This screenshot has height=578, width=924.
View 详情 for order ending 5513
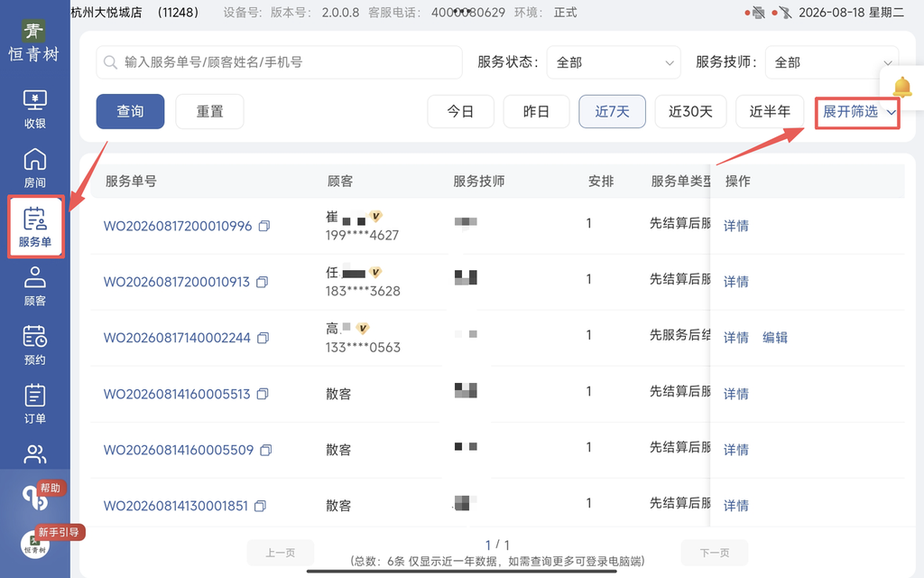(736, 394)
